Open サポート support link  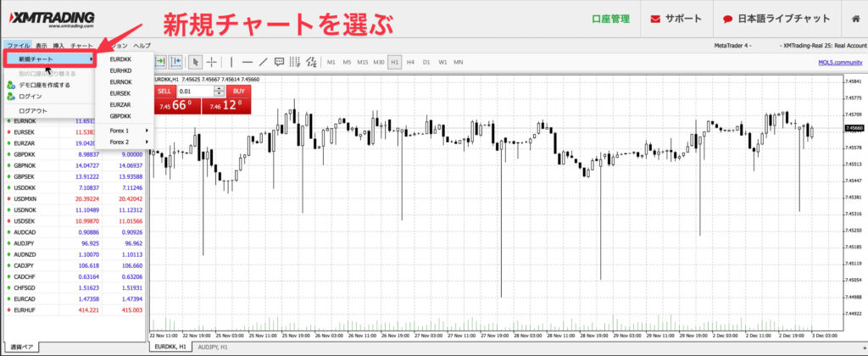point(676,19)
